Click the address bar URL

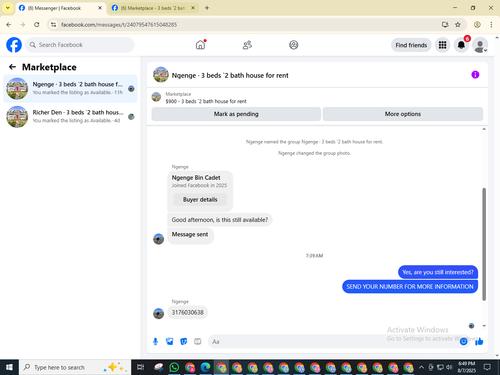pos(119,25)
